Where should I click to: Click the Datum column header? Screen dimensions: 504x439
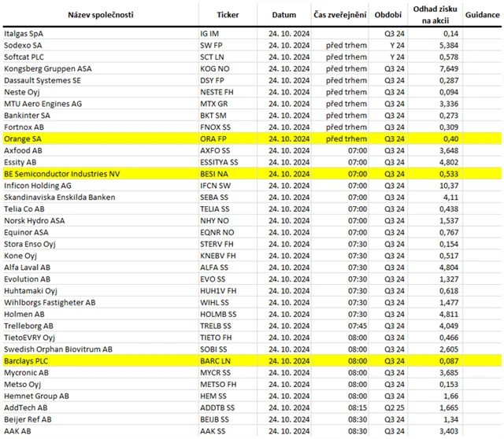tap(283, 15)
